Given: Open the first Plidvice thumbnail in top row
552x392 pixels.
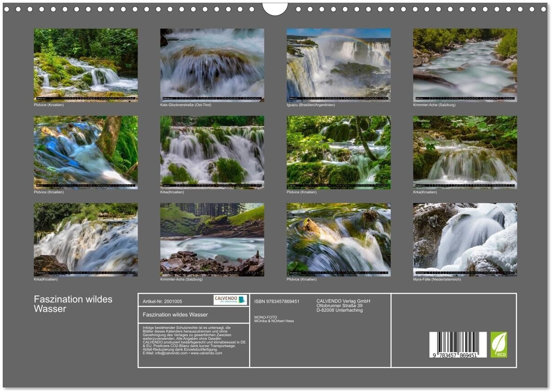Looking at the screenshot, I should pyautogui.click(x=86, y=65).
